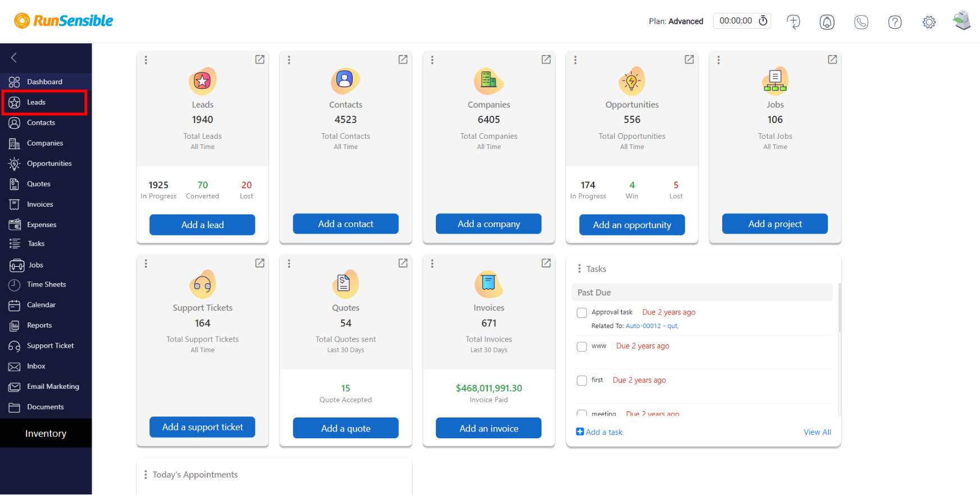This screenshot has height=495, width=980.
Task: Open Documents in sidebar
Action: coord(45,407)
